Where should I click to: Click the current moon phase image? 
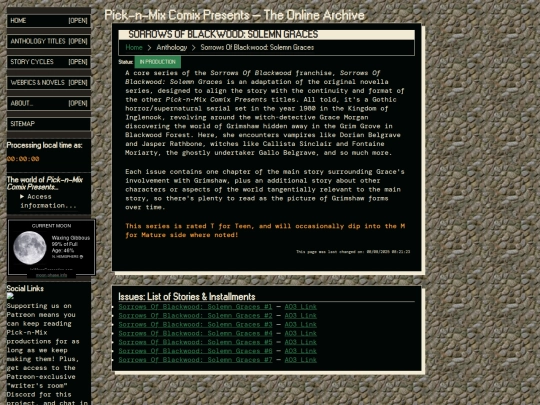click(x=30, y=248)
